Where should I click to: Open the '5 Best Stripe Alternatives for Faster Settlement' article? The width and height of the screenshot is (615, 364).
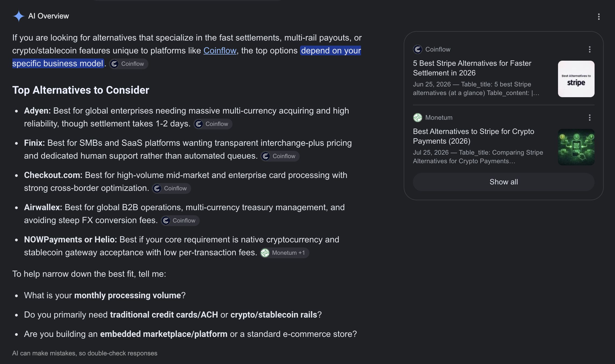[472, 68]
